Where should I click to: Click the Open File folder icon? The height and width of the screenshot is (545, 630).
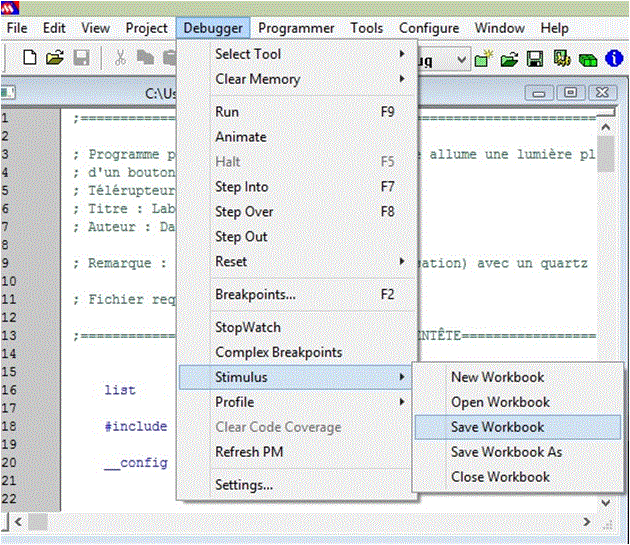coord(55,57)
